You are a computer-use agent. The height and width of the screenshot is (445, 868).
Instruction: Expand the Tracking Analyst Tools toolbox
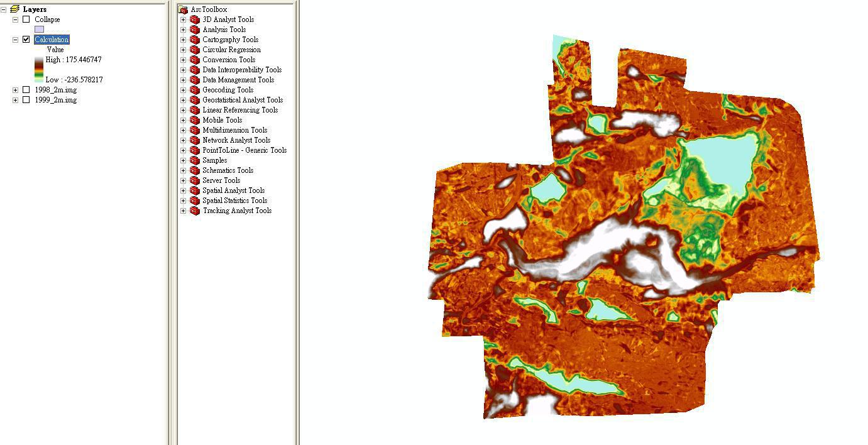coord(183,211)
